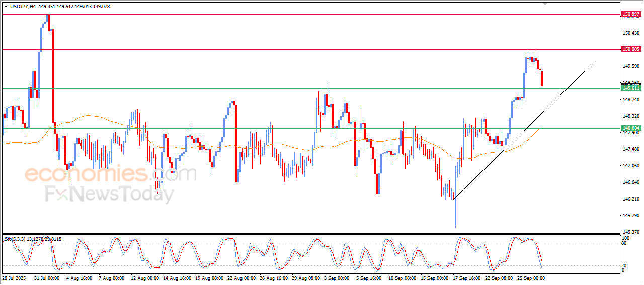Click the 145.790 price axis value
The image size is (644, 285).
pyautogui.click(x=631, y=216)
